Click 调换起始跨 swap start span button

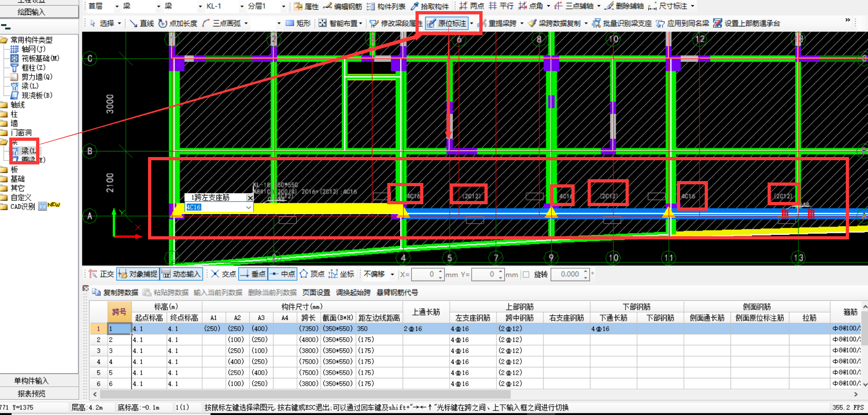pos(353,292)
